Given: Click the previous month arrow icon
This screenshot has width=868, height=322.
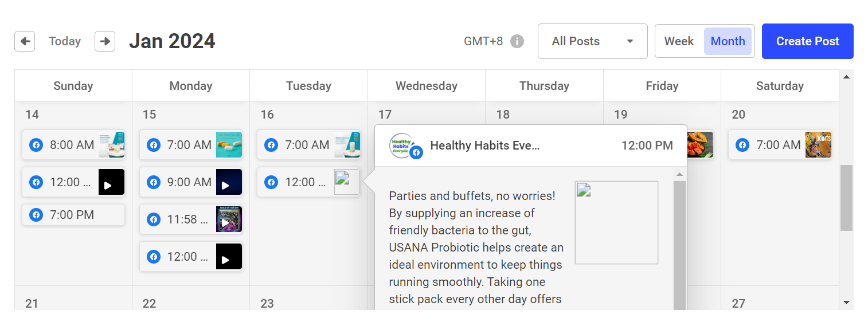Looking at the screenshot, I should click(25, 41).
